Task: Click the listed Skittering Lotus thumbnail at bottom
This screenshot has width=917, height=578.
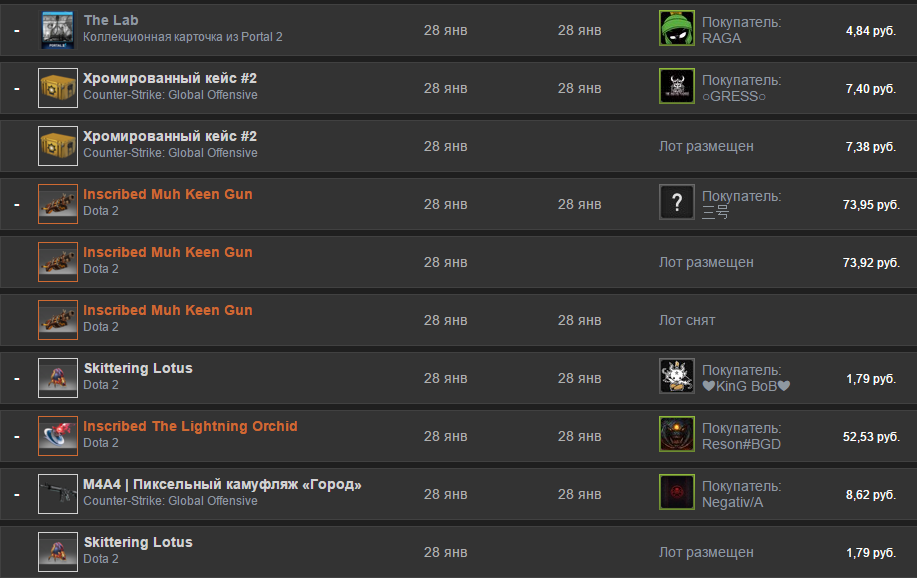Action: (x=58, y=552)
